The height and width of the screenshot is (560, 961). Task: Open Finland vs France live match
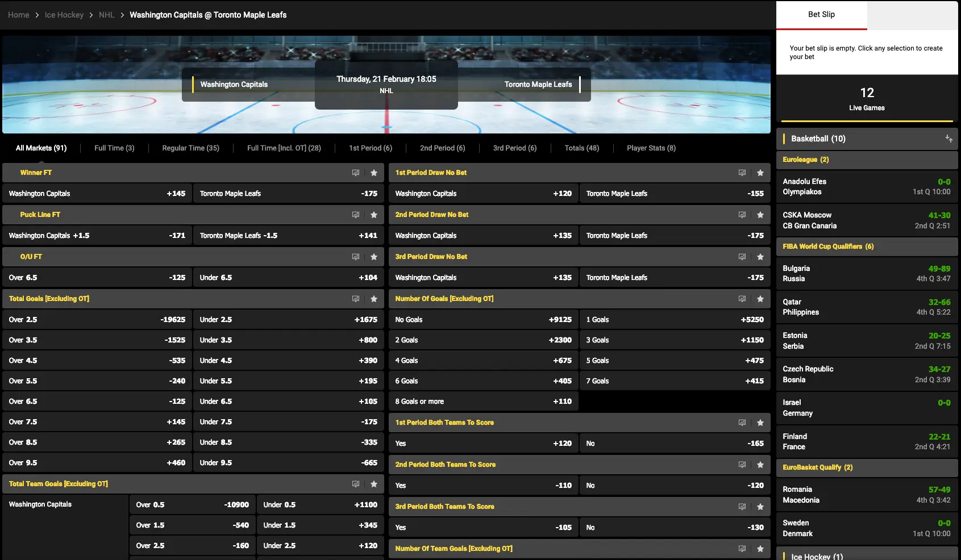[x=867, y=442]
